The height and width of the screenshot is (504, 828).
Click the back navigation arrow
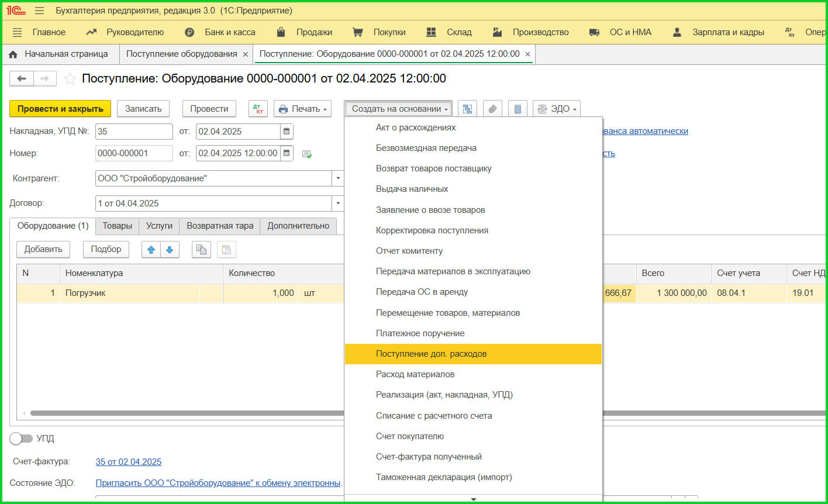coord(22,79)
